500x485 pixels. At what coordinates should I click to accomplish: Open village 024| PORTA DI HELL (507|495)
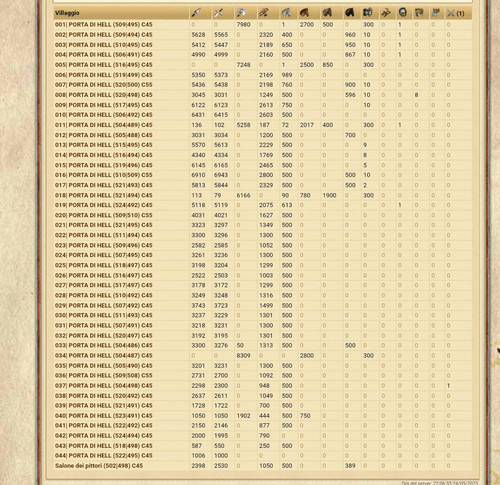click(104, 255)
